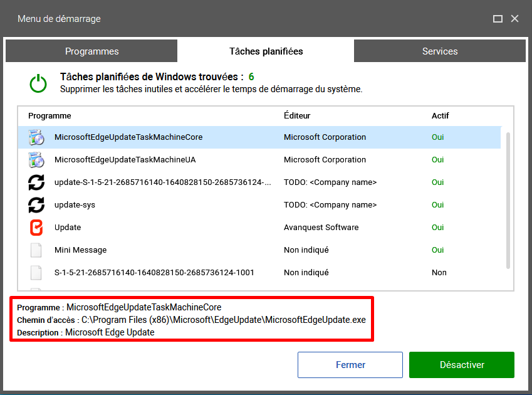Select the Tâches planifiées tab
The width and height of the screenshot is (532, 395).
tap(266, 51)
